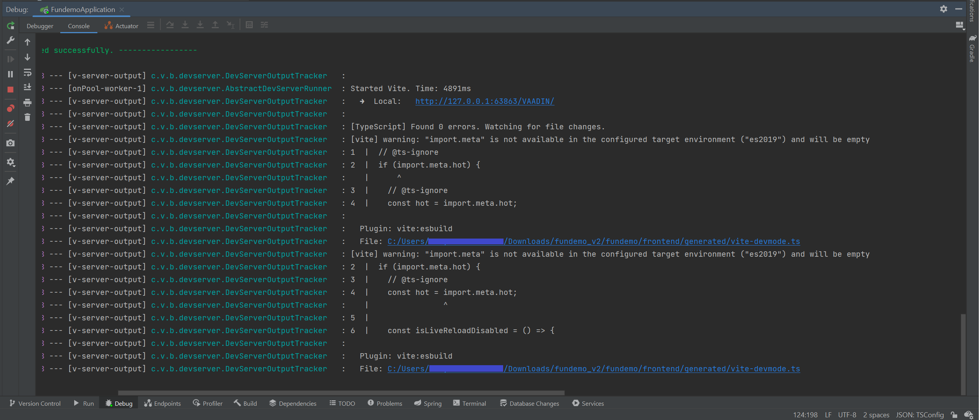This screenshot has height=420, width=980.
Task: Show threads and frames list icon
Action: pyautogui.click(x=151, y=25)
